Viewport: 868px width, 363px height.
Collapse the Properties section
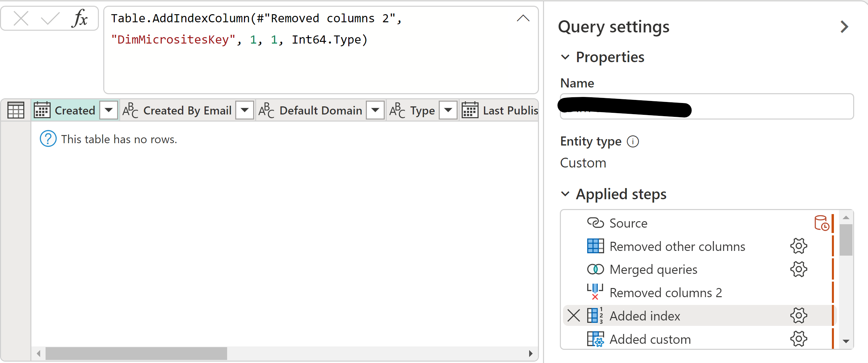click(565, 57)
